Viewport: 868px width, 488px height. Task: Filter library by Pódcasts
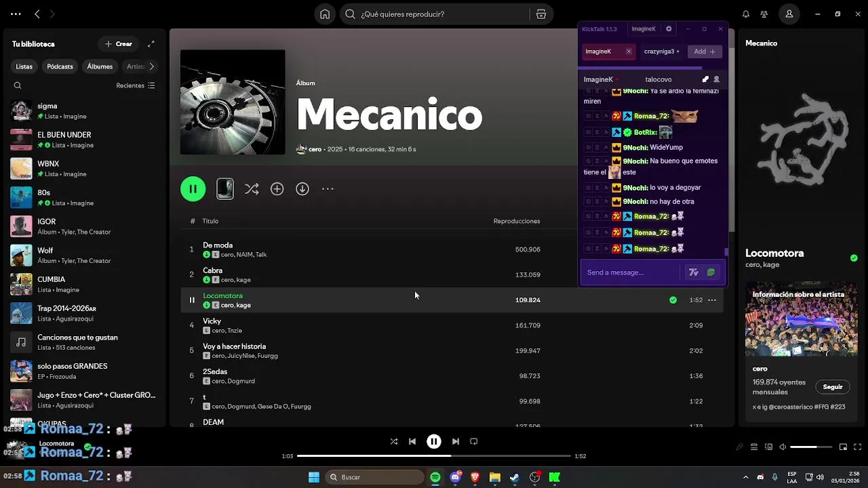60,66
